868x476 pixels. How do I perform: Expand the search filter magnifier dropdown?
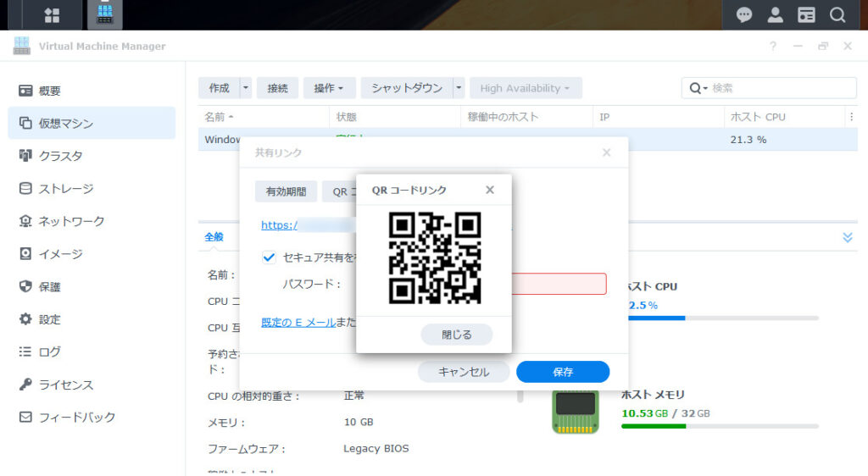(698, 88)
